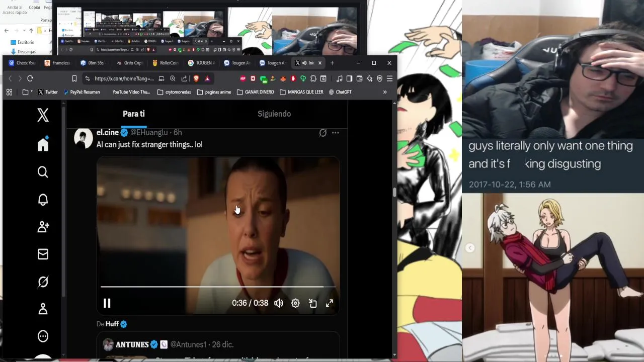This screenshot has height=362, width=644.
Task: Mute the video volume
Action: (279, 303)
